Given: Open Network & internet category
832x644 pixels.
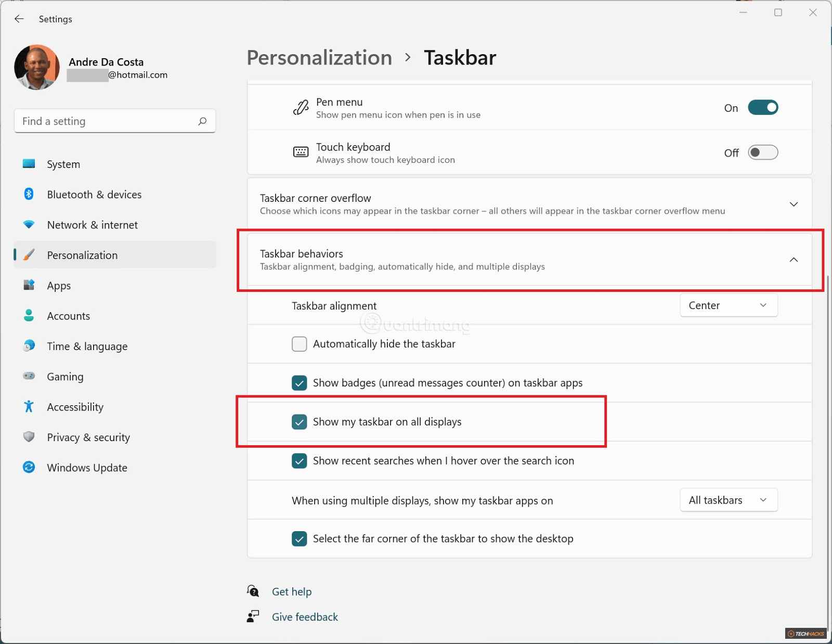Looking at the screenshot, I should [115, 225].
